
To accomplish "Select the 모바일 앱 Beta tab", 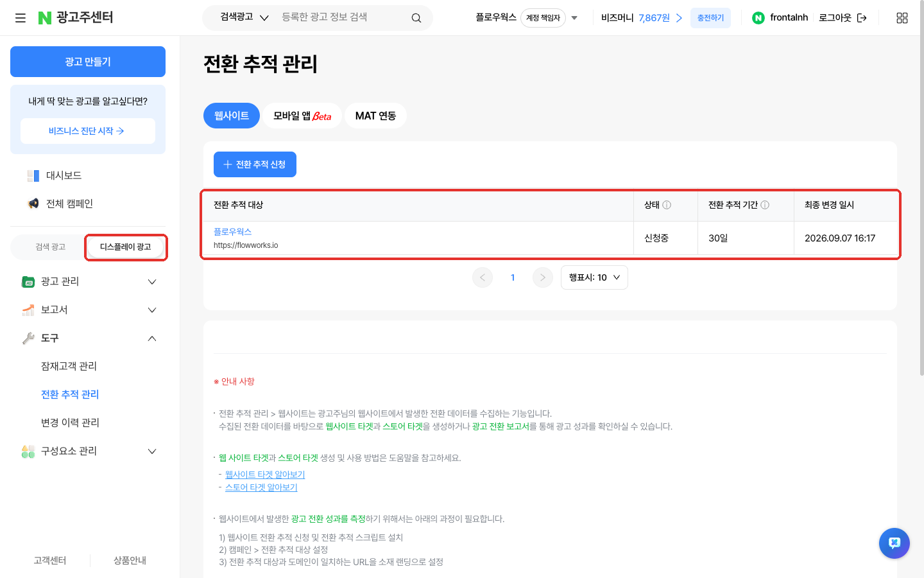I will (302, 116).
